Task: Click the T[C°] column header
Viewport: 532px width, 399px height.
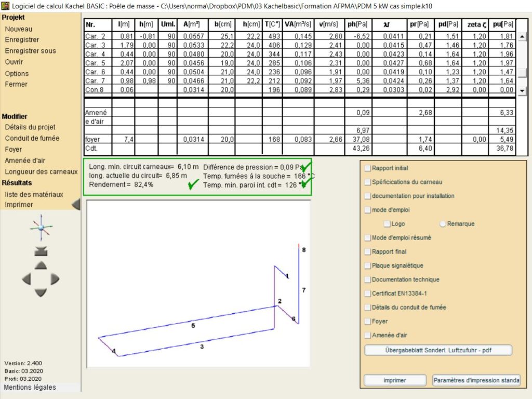Action: tap(272, 24)
